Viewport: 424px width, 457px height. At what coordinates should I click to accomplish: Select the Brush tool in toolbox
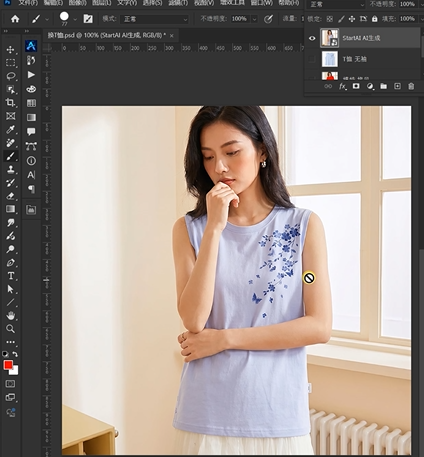10,156
